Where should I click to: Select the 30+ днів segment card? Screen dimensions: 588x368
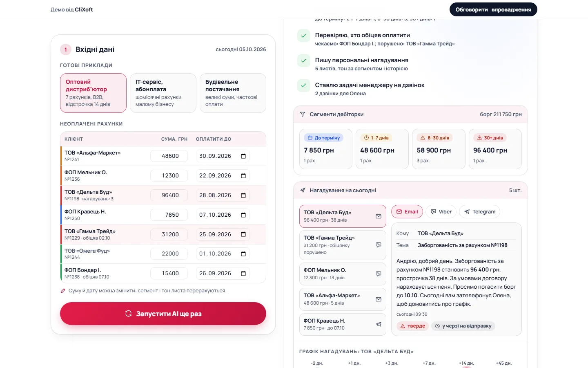coord(495,149)
